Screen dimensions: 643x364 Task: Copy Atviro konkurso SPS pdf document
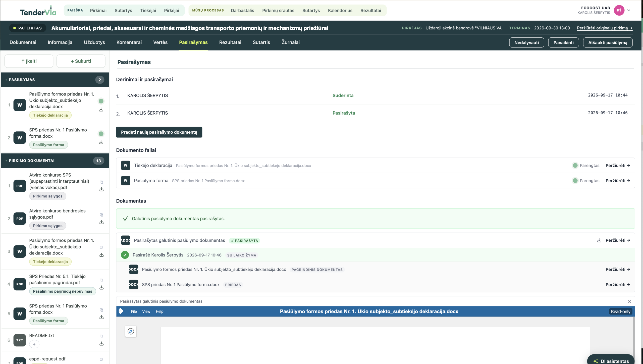[101, 182]
